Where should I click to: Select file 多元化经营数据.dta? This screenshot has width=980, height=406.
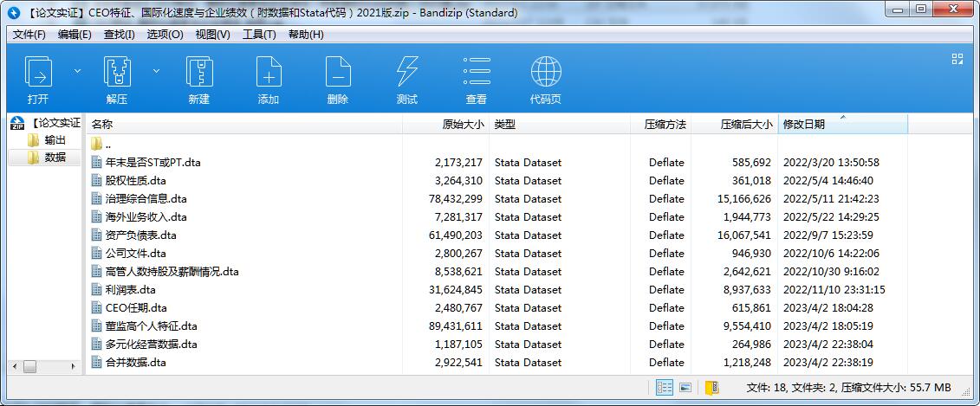tap(152, 344)
